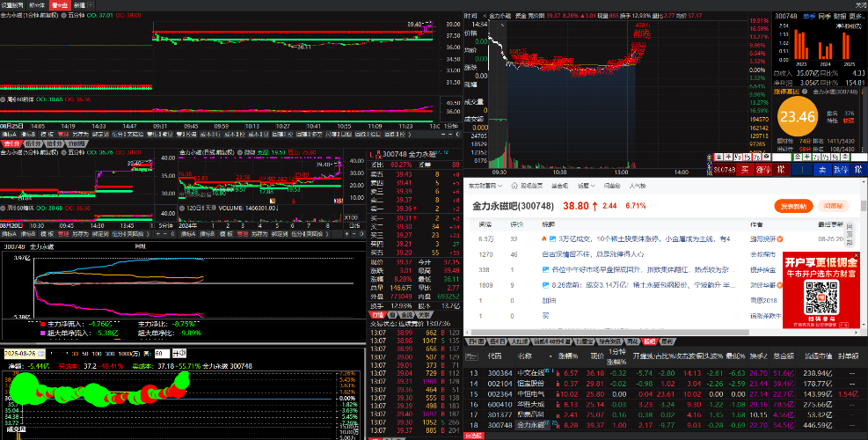Click 另存为 on the top chart toolbar
Image resolution: width=868 pixels, height=440 pixels.
[x=80, y=134]
